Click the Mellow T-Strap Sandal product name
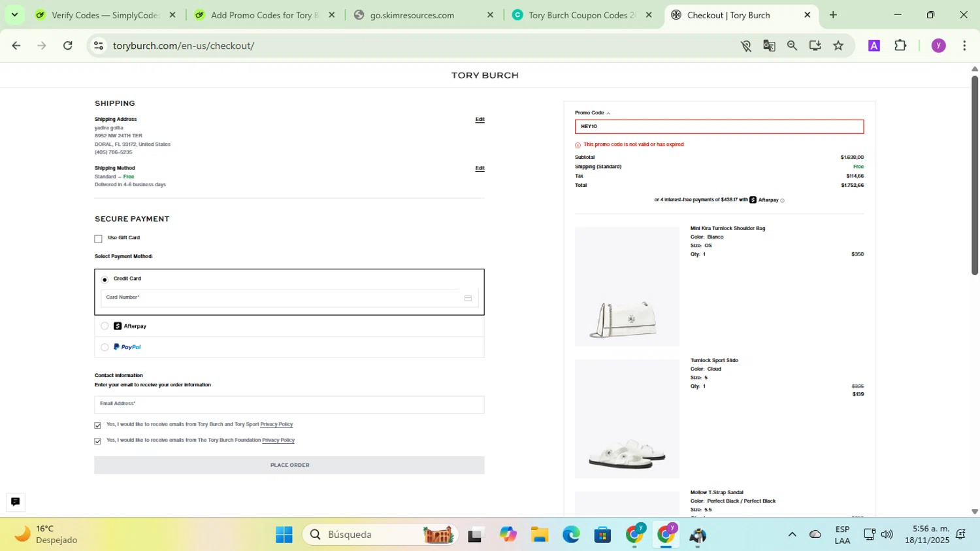The image size is (980, 551). click(x=717, y=492)
